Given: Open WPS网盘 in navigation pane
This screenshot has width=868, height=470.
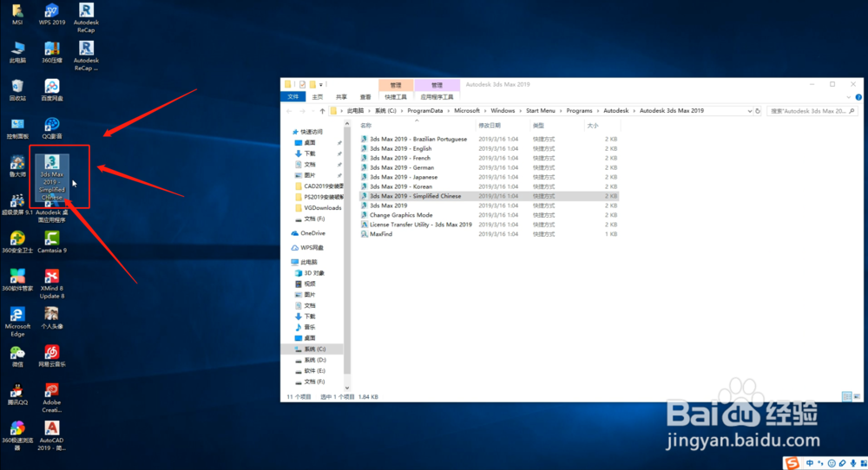Looking at the screenshot, I should click(312, 248).
